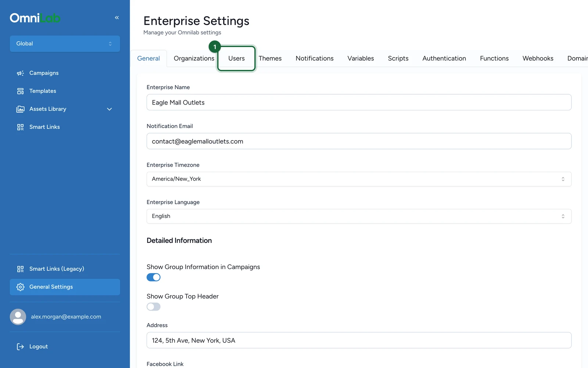Click alex.morgan@example.com account name
588x368 pixels.
point(66,317)
